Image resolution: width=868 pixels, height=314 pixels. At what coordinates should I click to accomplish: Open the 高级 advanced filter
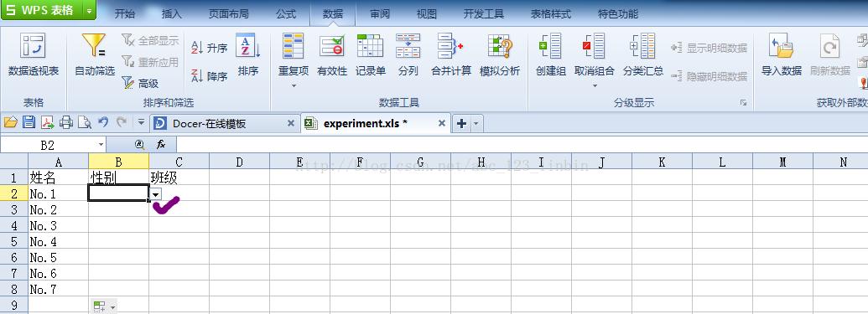tap(140, 84)
